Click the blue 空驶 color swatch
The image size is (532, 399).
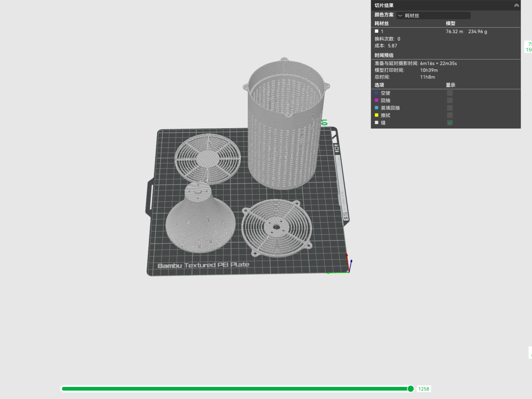point(377,93)
